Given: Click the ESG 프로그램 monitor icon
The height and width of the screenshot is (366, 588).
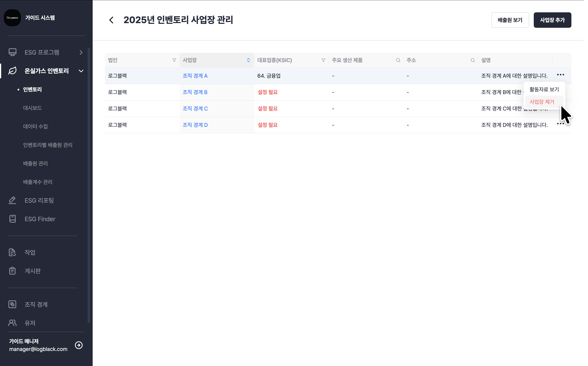Looking at the screenshot, I should pyautogui.click(x=12, y=52).
